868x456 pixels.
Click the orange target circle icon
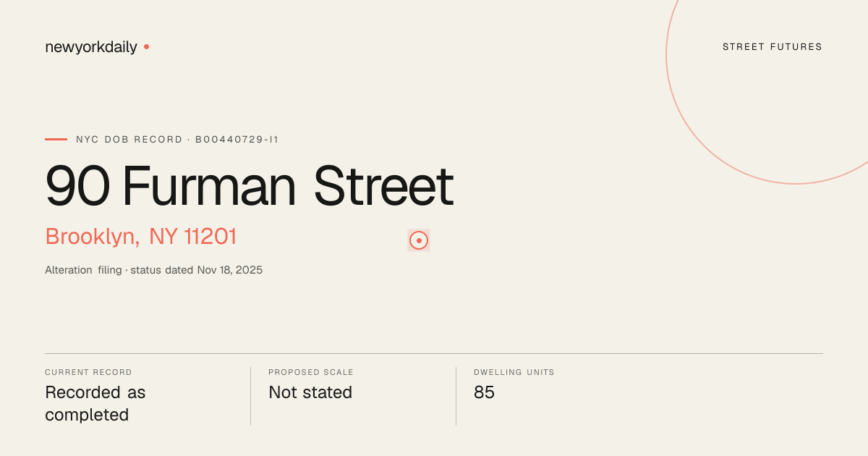(x=419, y=240)
